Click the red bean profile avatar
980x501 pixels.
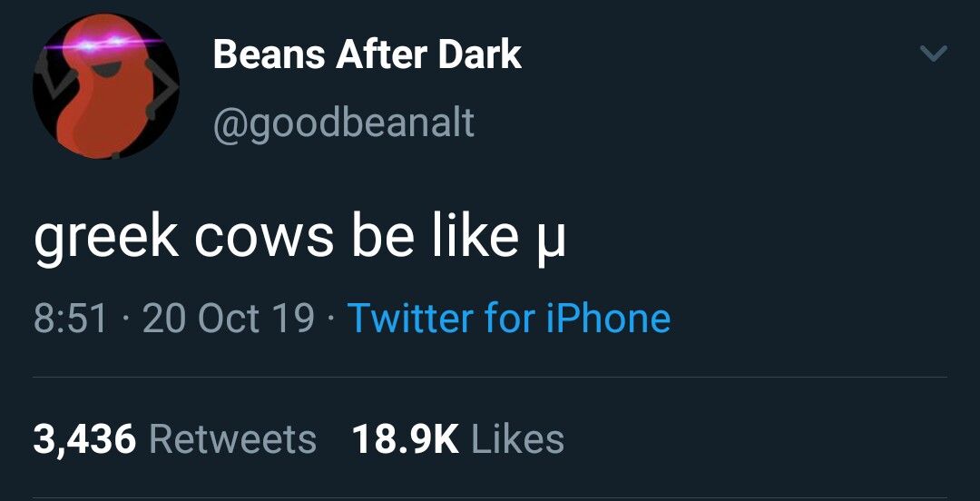click(105, 87)
